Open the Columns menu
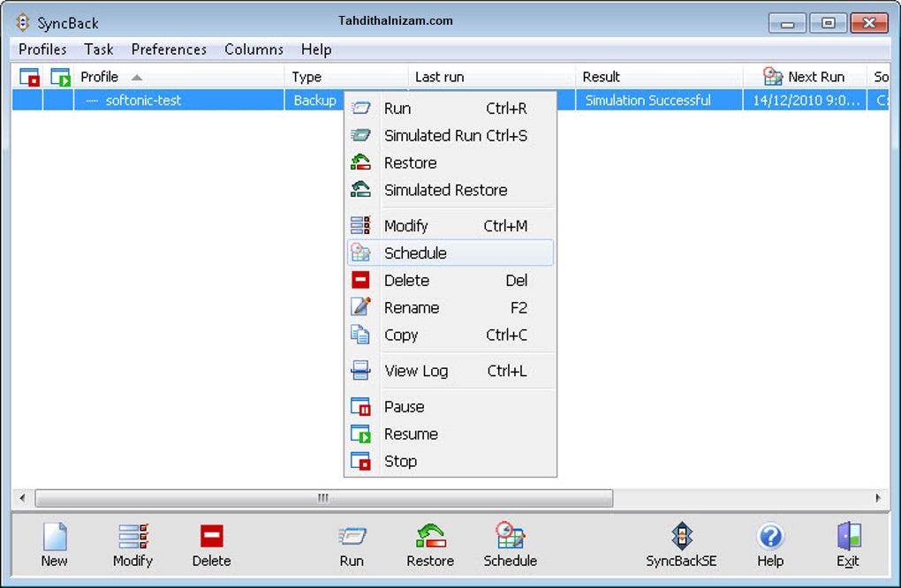The height and width of the screenshot is (588, 901). [x=254, y=49]
